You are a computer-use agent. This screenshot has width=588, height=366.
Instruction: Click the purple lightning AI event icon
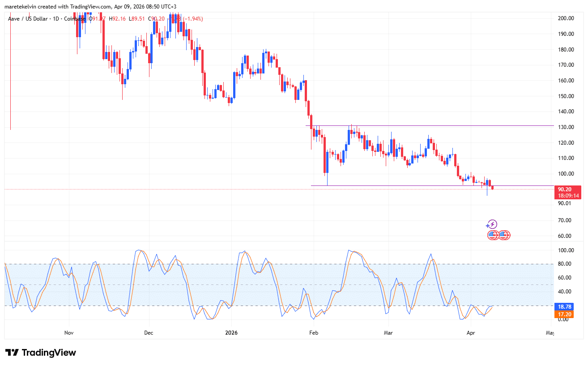pyautogui.click(x=492, y=224)
